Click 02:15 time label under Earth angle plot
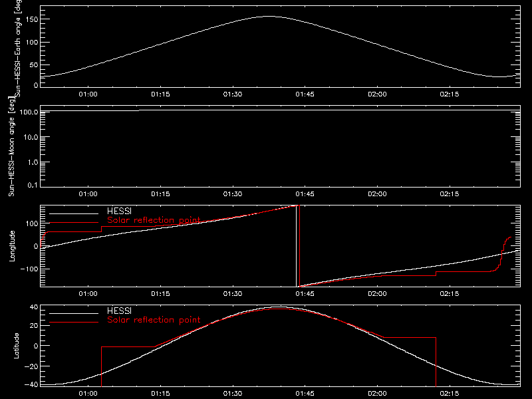The image size is (532, 399). [450, 94]
